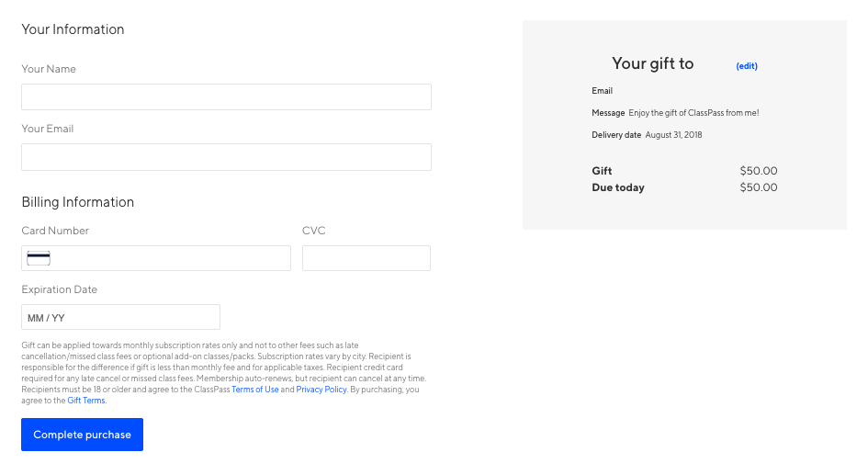Select the CVC input box
868x475 pixels.
pos(366,258)
